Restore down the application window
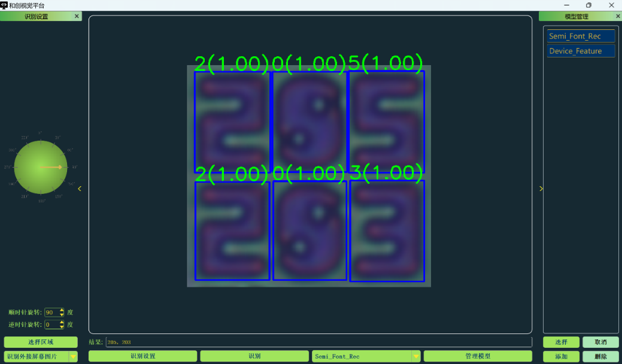622x364 pixels. click(588, 5)
